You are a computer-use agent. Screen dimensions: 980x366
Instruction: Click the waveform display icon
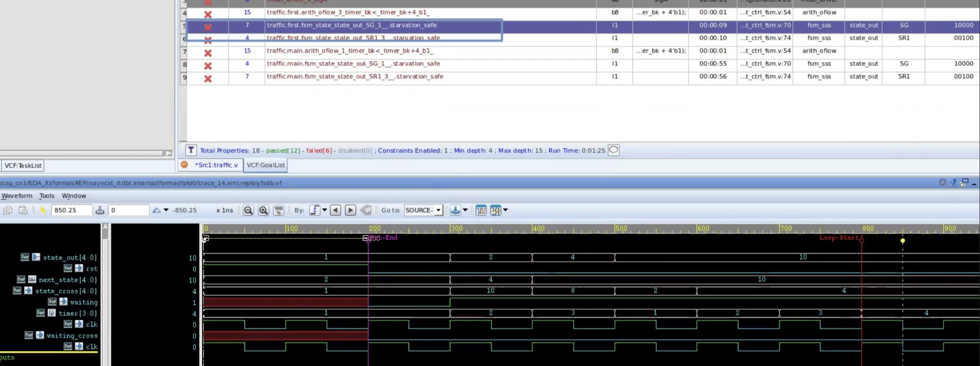tap(481, 210)
